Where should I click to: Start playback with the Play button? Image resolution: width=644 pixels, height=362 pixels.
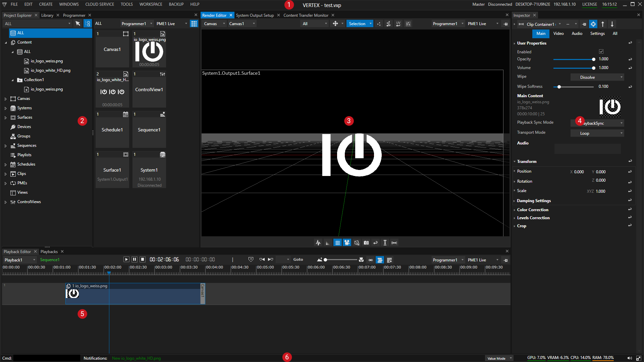click(126, 259)
